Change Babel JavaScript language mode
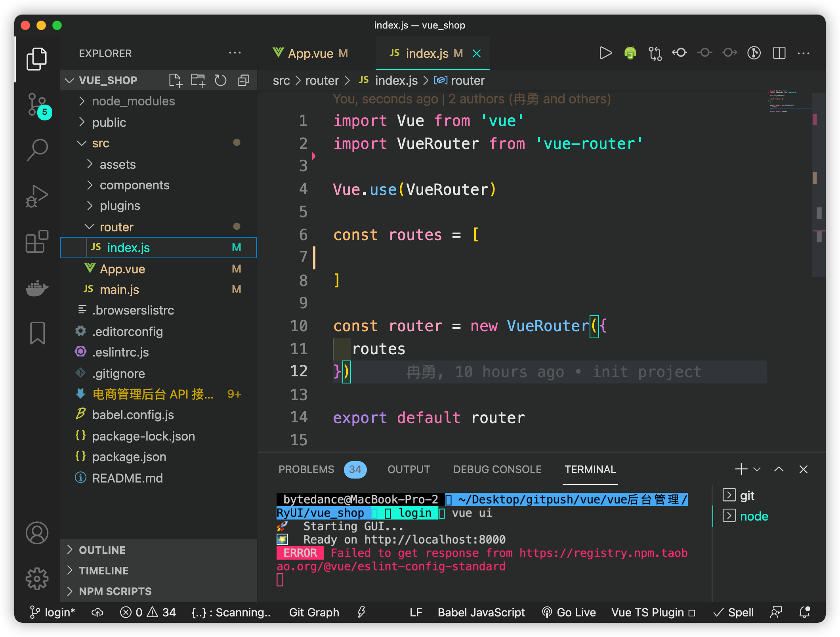Screen dimensions: 840x637 click(x=481, y=612)
